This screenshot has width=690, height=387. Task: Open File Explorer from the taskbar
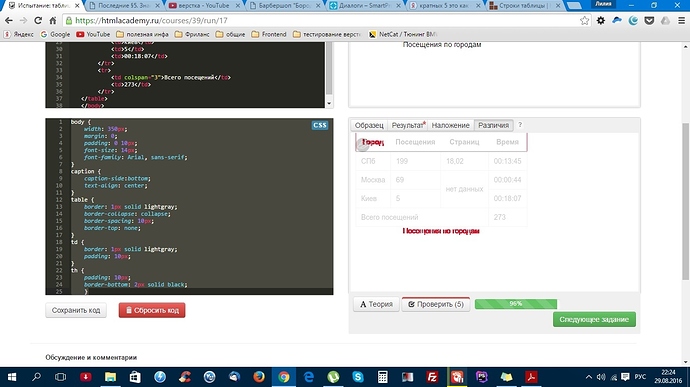pos(110,377)
